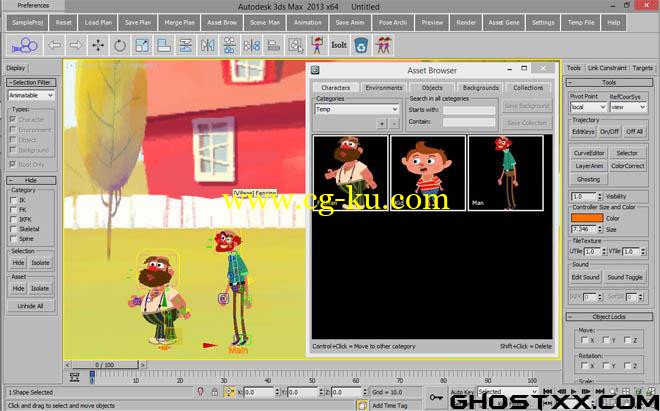Collapse the Tools rollout header

609,83
